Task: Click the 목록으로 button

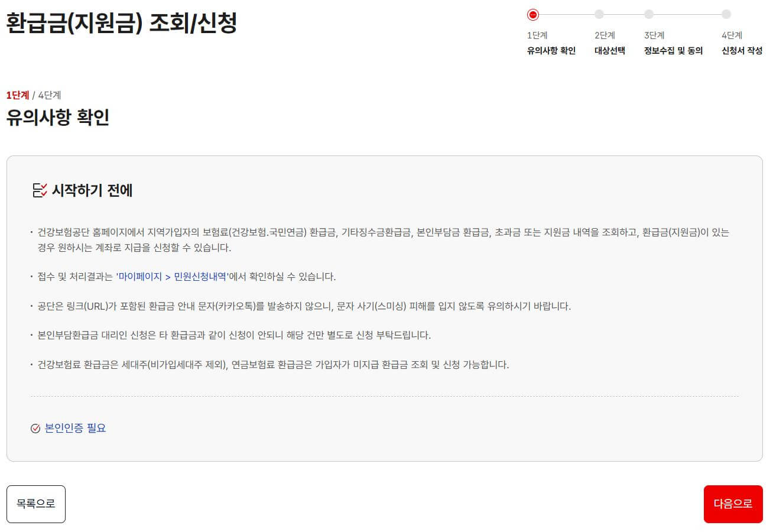Action: (x=36, y=504)
